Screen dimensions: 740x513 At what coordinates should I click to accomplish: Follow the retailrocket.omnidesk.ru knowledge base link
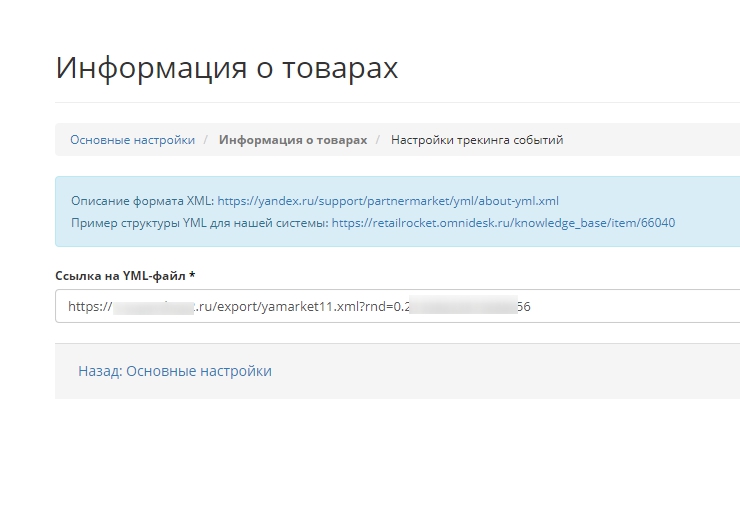click(x=503, y=222)
